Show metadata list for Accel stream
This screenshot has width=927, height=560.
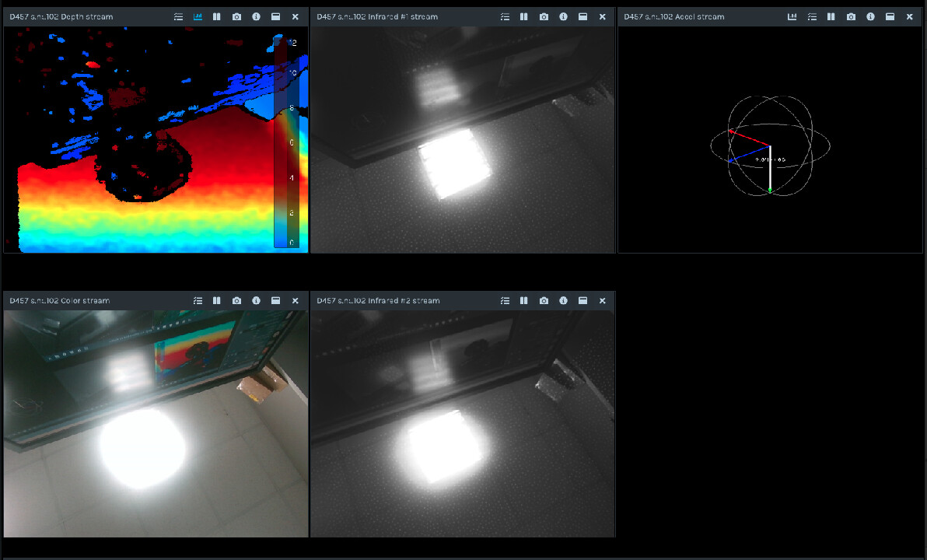(813, 16)
